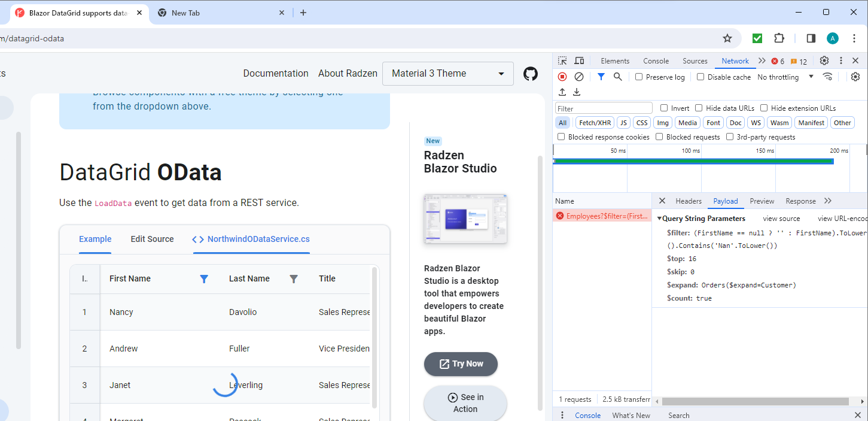Open the What's New drawer tab
Image resolution: width=868 pixels, height=421 pixels.
pos(631,415)
